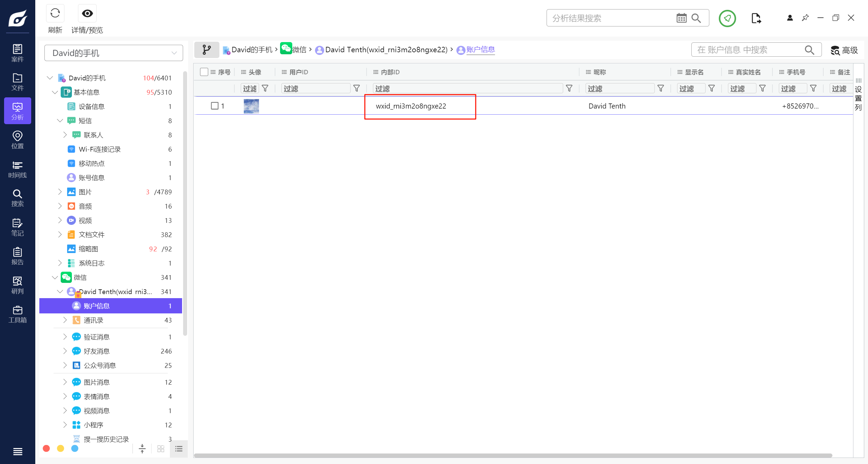
Task: Select 通讯录 in the tree
Action: [93, 320]
